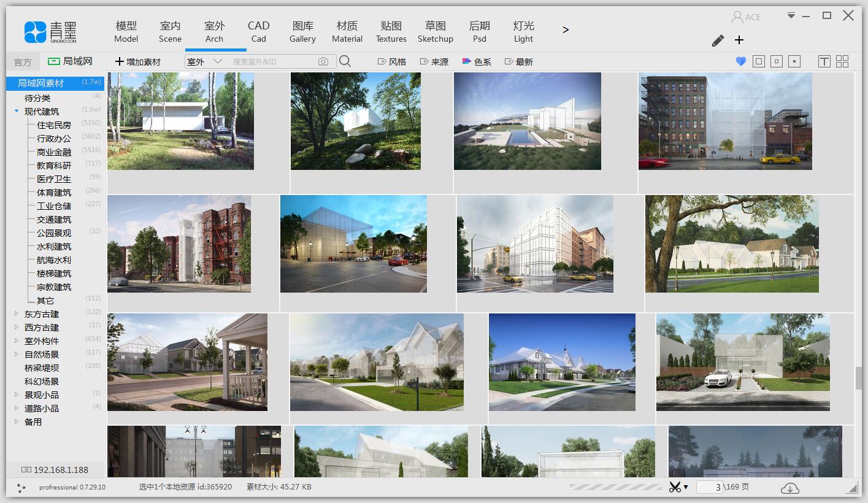Open the 色系 color filter
868x503 pixels.
(x=477, y=62)
